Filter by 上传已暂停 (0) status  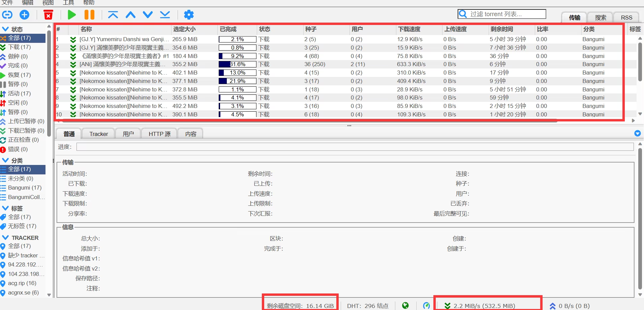point(26,121)
